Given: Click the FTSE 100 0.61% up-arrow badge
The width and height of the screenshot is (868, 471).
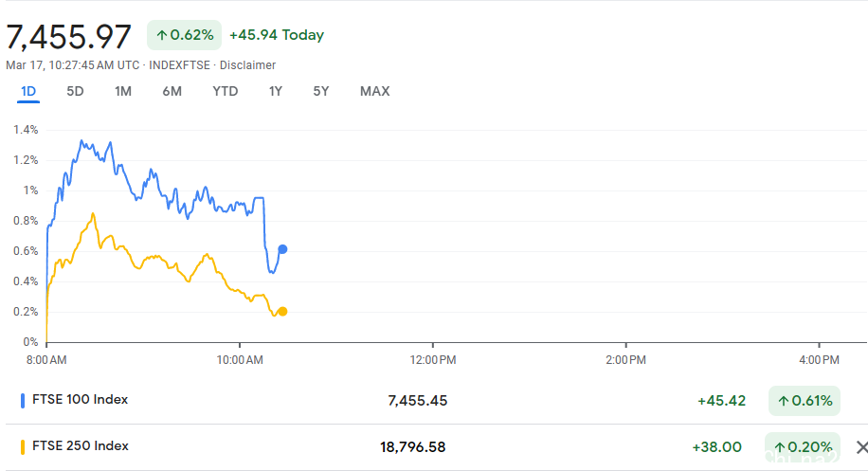Looking at the screenshot, I should 804,401.
